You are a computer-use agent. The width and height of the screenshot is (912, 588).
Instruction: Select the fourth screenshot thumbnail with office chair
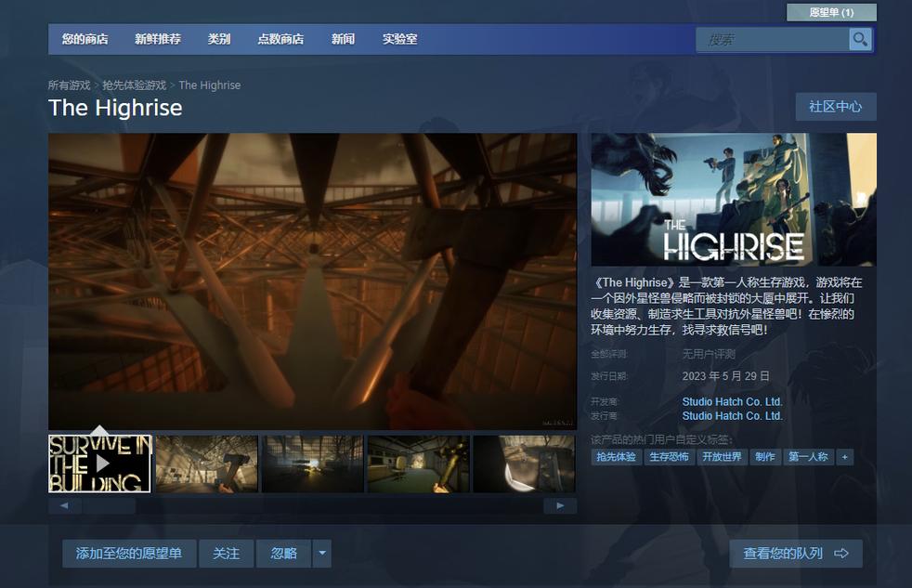(418, 464)
